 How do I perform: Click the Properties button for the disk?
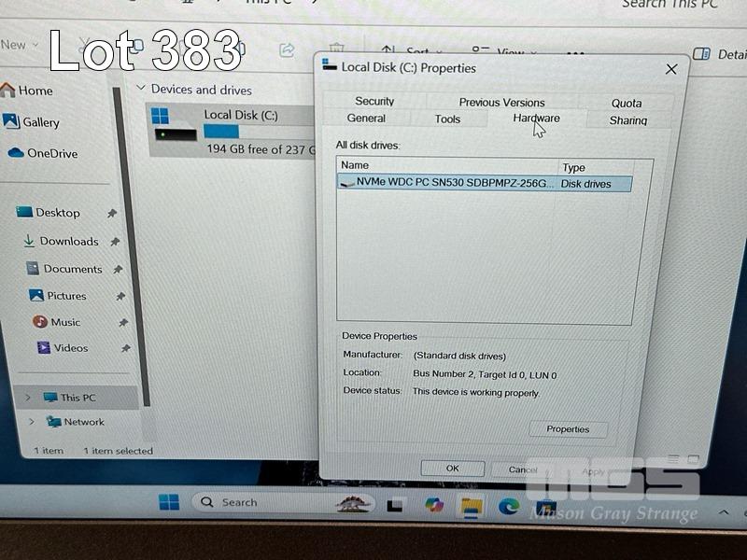tap(568, 429)
